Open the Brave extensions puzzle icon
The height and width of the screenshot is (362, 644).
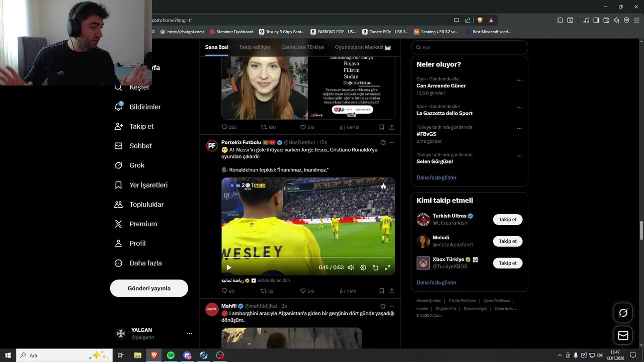[560, 20]
